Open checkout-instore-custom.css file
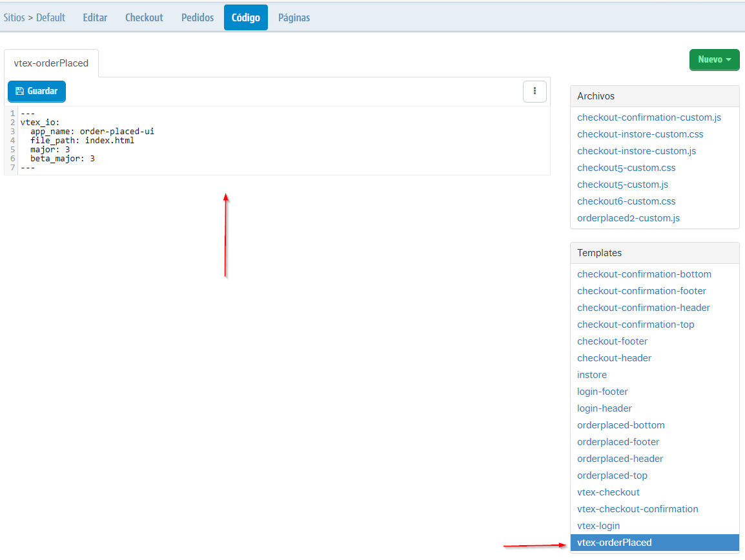The image size is (745, 560). point(640,134)
